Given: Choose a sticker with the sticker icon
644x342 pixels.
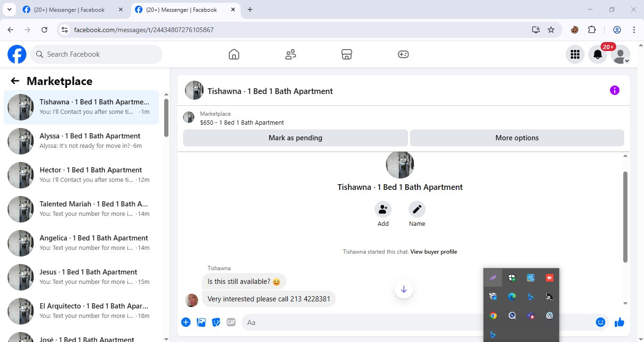Looking at the screenshot, I should (216, 322).
